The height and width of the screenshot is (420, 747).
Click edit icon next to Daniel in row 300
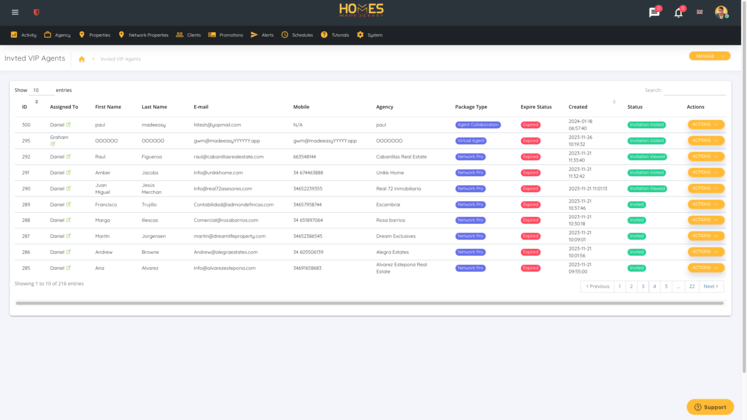click(x=69, y=125)
